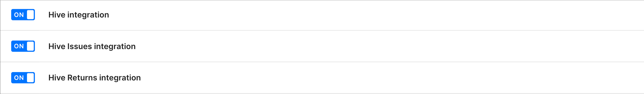Turn off Hive Issues integration
644x94 pixels.
point(23,46)
